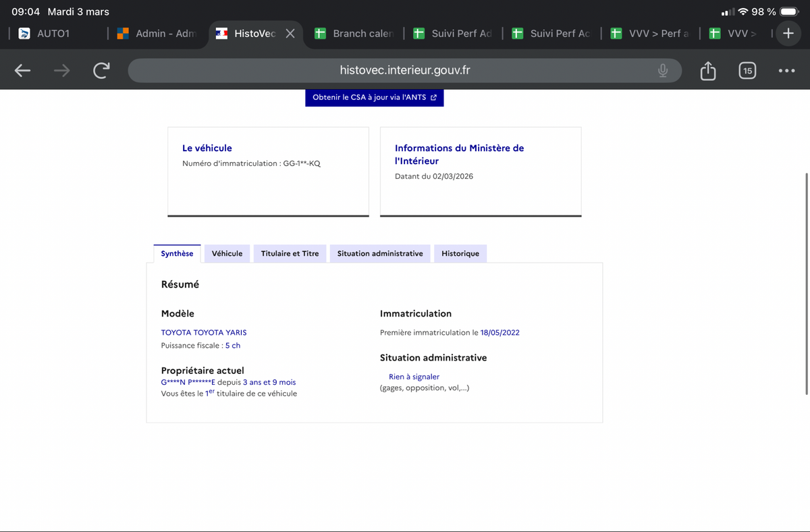810x532 pixels.
Task: Reload the HistoVec page
Action: (x=101, y=70)
